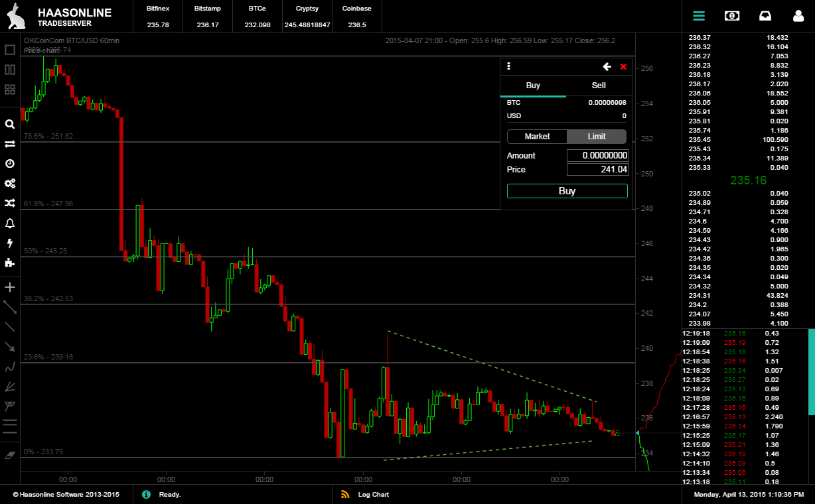Focus the Amount input field
815x504 pixels.
click(597, 155)
